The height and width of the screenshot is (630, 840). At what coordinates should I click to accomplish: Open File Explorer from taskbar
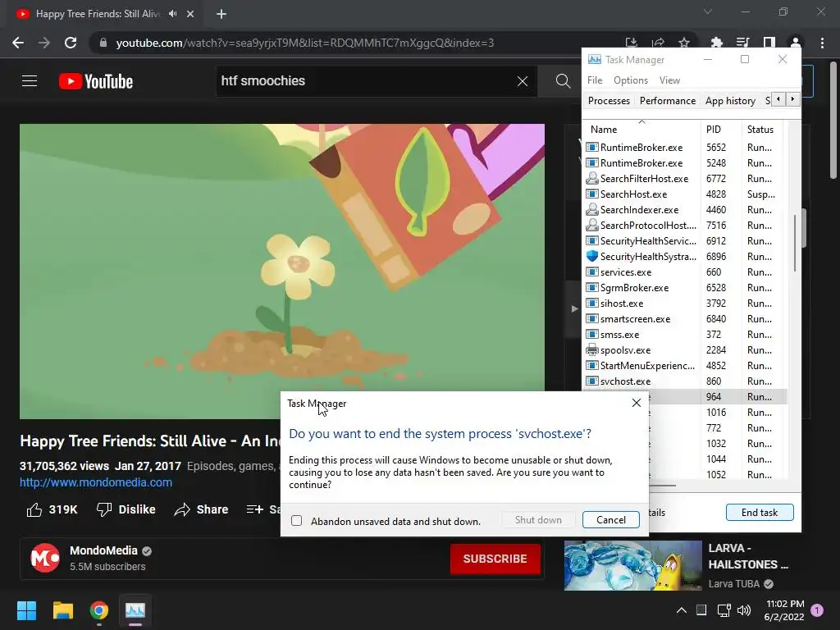(x=62, y=610)
